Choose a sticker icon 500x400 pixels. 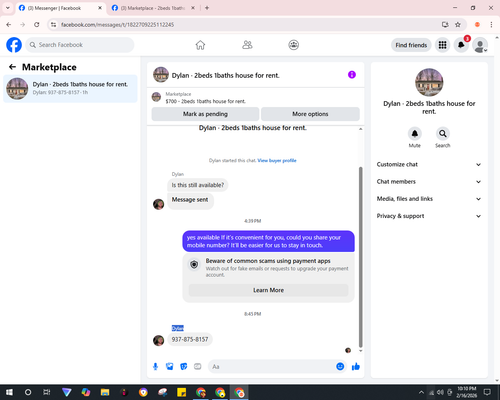pyautogui.click(x=184, y=367)
